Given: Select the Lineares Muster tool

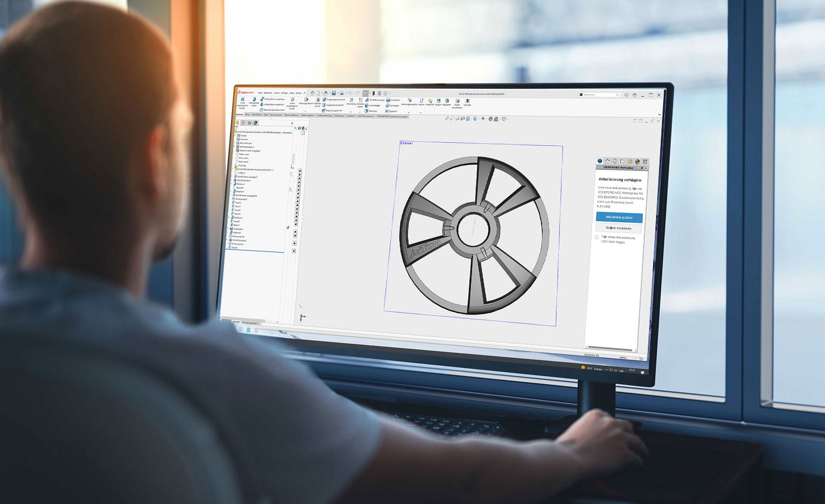Looking at the screenshot, I should (x=360, y=102).
